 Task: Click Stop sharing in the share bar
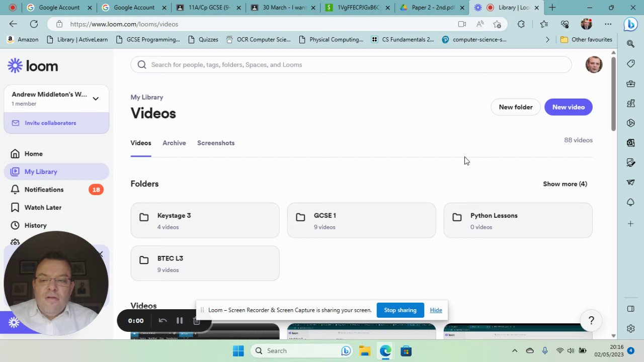[x=400, y=310]
